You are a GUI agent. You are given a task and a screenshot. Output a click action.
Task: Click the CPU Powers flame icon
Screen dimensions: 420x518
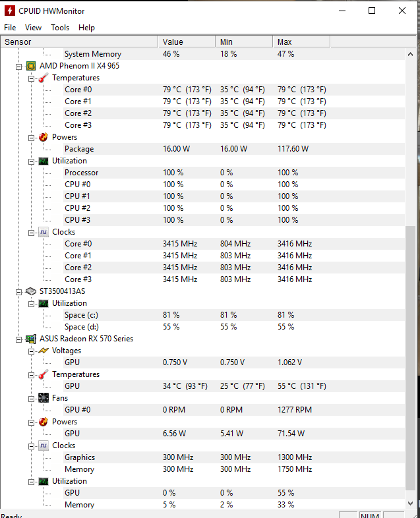(43, 137)
